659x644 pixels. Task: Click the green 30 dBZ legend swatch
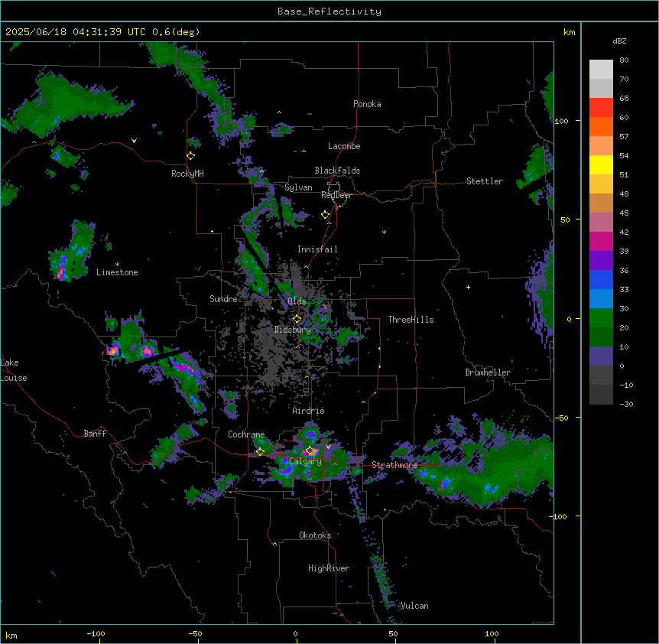click(601, 318)
